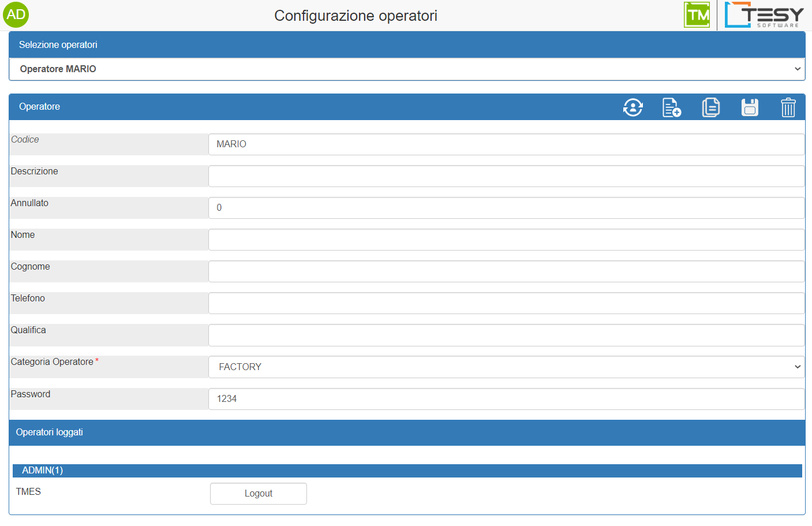Screen dimensions: 812x526
Task: Click the ADMIN(1) header bar
Action: click(407, 471)
